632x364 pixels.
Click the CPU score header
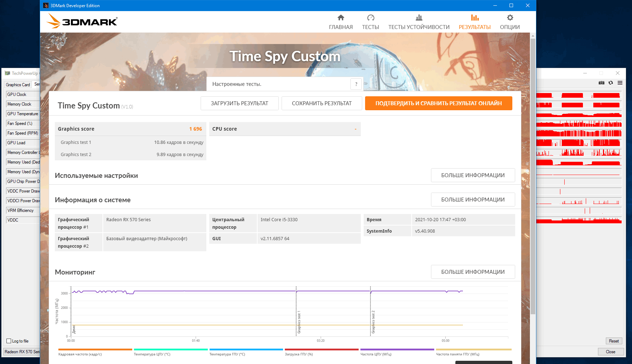point(285,129)
